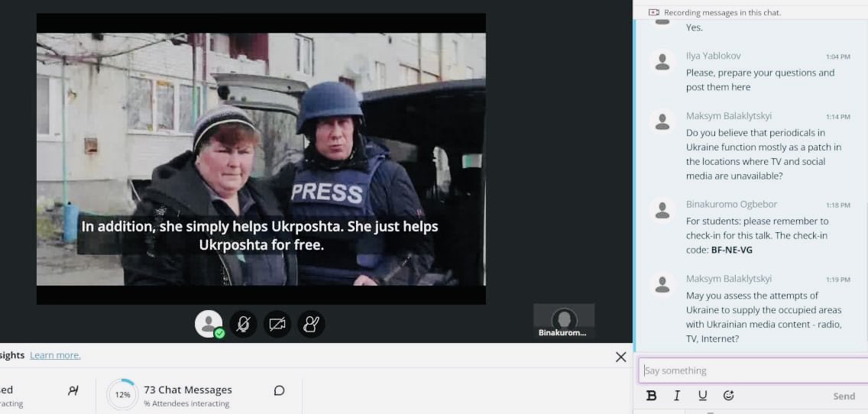The image size is (868, 414).
Task: Open the Learn more link
Action: tap(55, 355)
